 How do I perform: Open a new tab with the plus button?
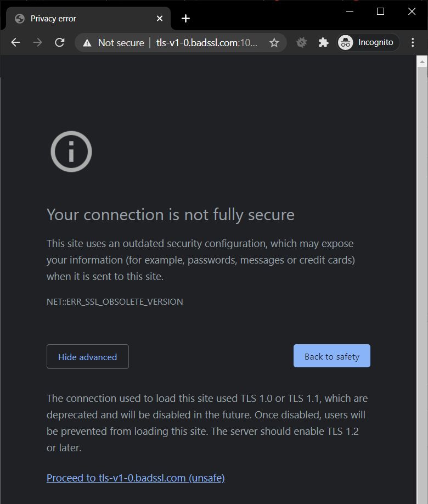tap(185, 18)
